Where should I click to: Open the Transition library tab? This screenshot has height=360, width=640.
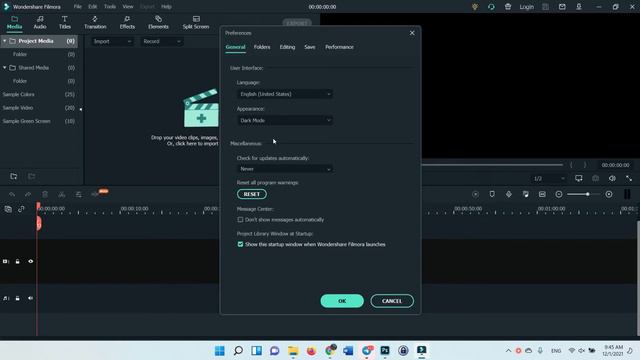click(x=95, y=22)
